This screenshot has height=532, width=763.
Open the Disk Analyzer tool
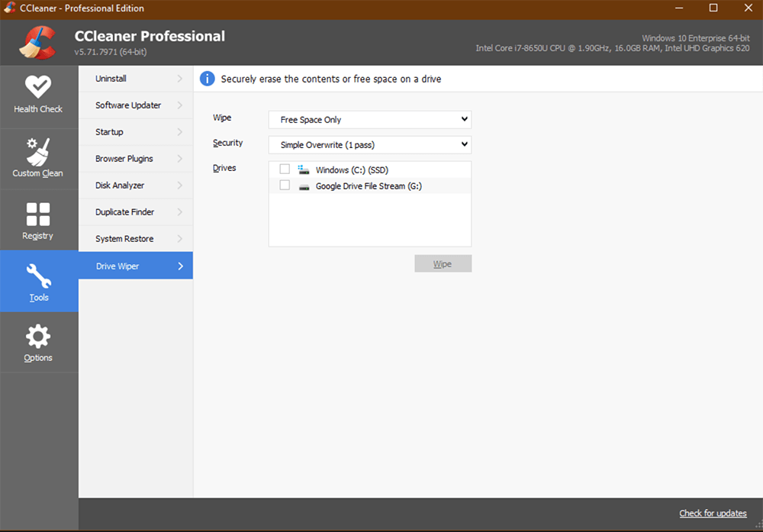135,185
